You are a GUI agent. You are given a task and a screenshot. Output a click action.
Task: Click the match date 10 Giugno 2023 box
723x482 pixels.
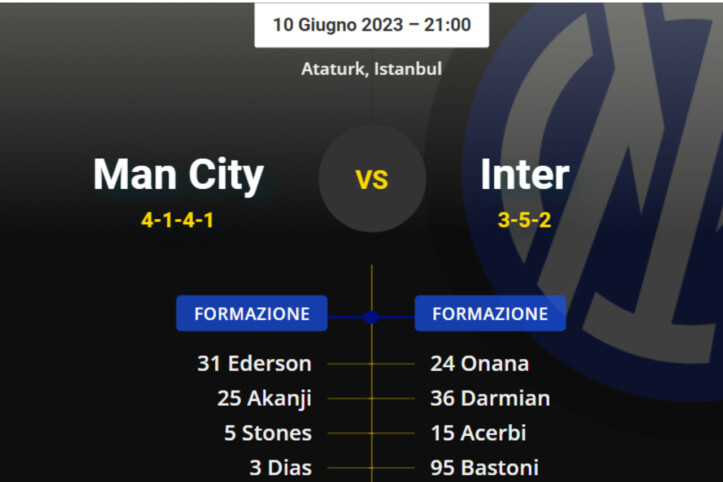coord(371,24)
